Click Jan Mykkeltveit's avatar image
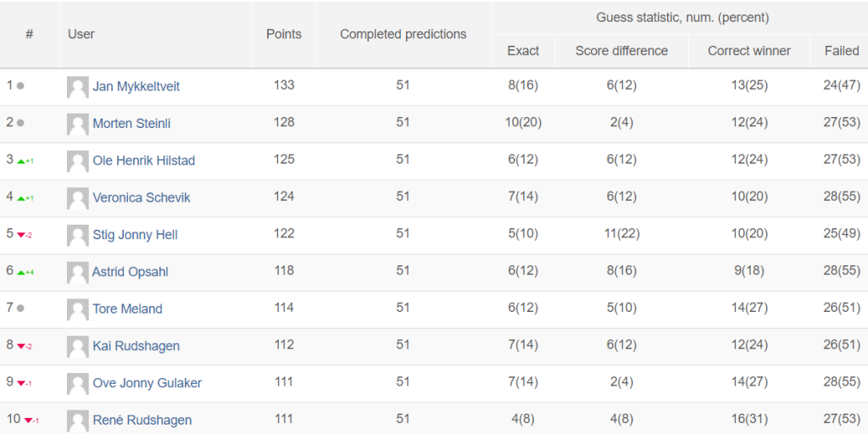The image size is (868, 434). [x=77, y=87]
